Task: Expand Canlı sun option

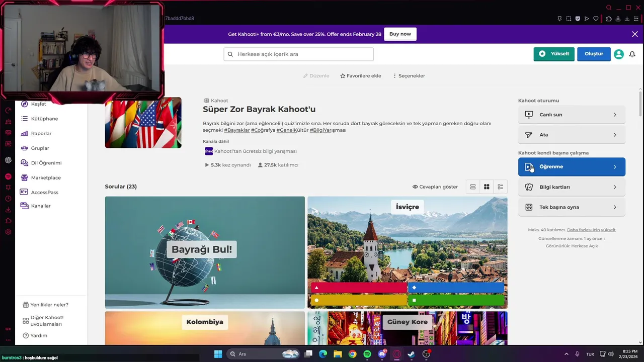Action: coord(572,115)
